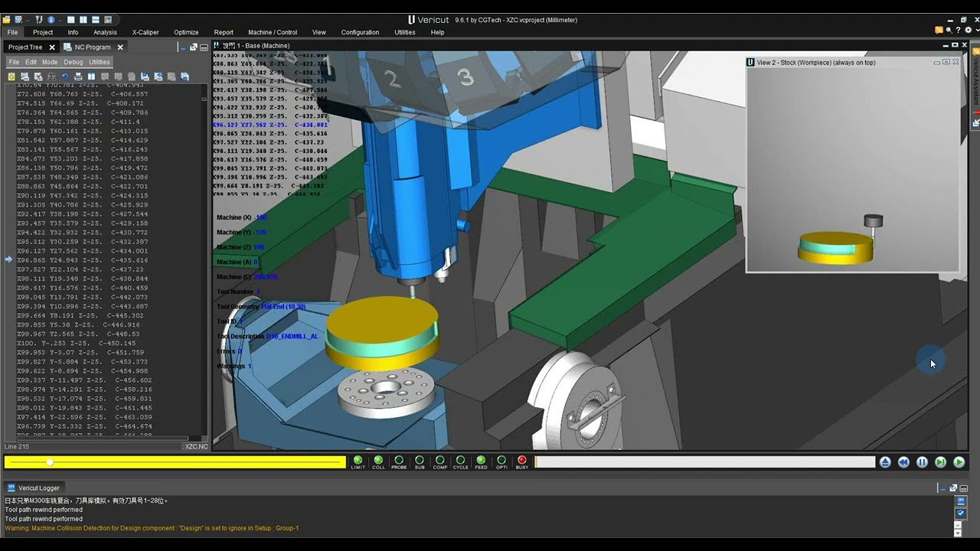Close the Project Tree tab
The image size is (980, 551).
pos(52,47)
